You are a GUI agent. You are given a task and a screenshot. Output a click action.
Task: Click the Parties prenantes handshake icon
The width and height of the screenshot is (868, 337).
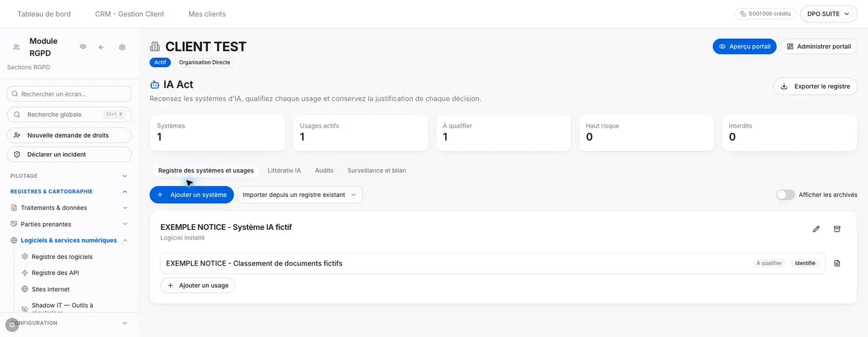point(14,224)
